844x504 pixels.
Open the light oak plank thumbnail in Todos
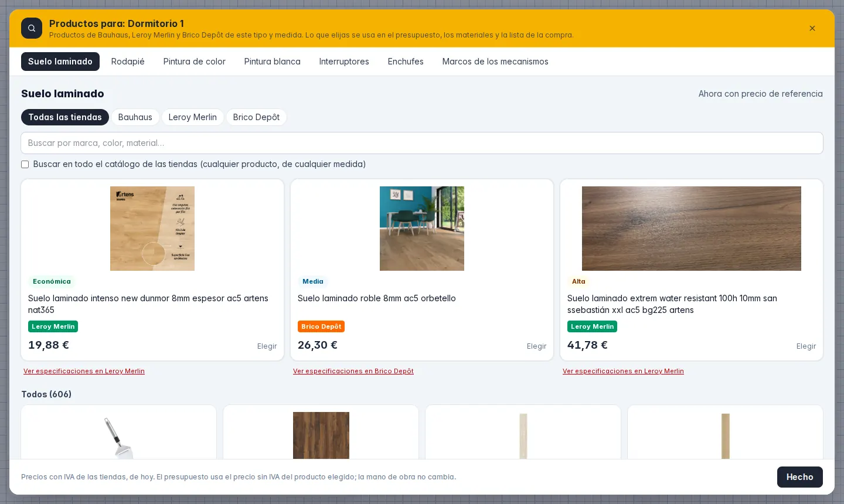[x=726, y=435]
